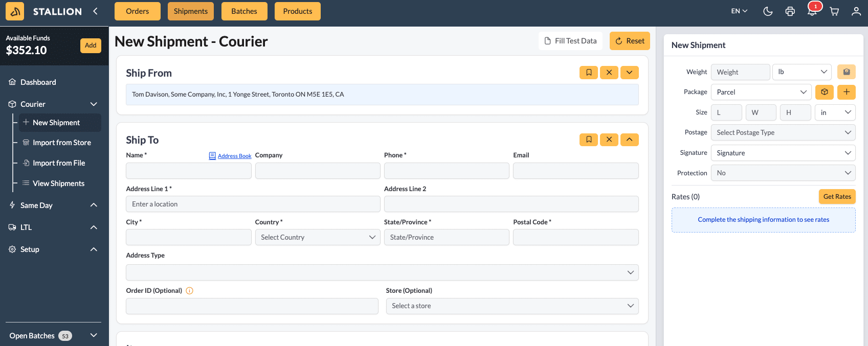Click the printer icon in header
868x346 pixels.
(x=790, y=11)
